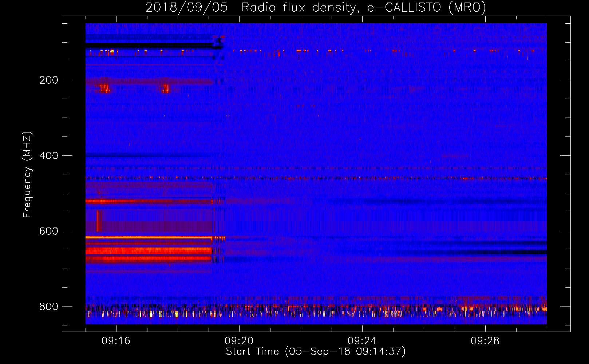Screen dimensions: 589x364
Task: Click the 09:24 time tick label
Action: tap(362, 341)
